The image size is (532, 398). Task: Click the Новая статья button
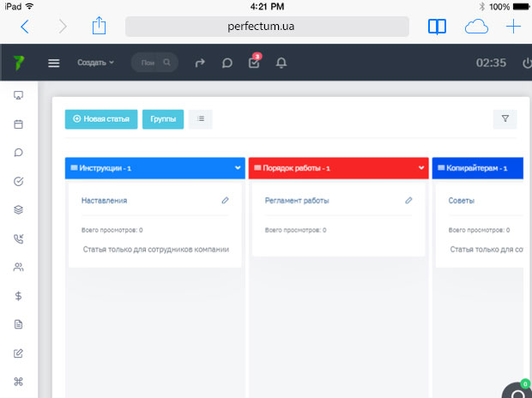[101, 119]
